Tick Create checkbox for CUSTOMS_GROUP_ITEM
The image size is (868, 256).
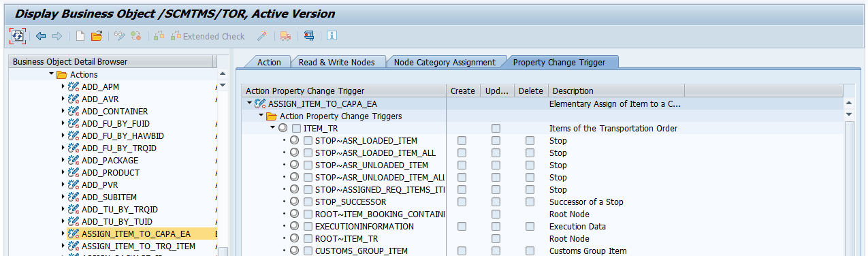(462, 251)
